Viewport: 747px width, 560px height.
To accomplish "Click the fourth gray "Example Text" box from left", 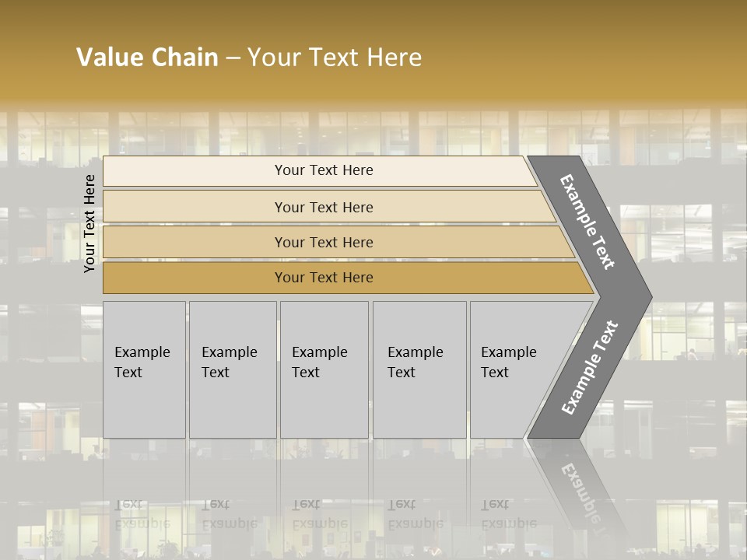I will (419, 369).
